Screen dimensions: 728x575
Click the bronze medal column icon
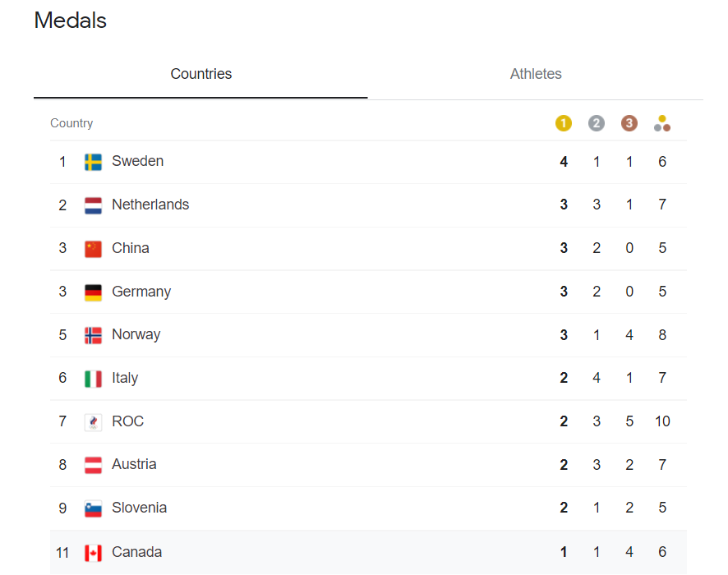pos(629,123)
